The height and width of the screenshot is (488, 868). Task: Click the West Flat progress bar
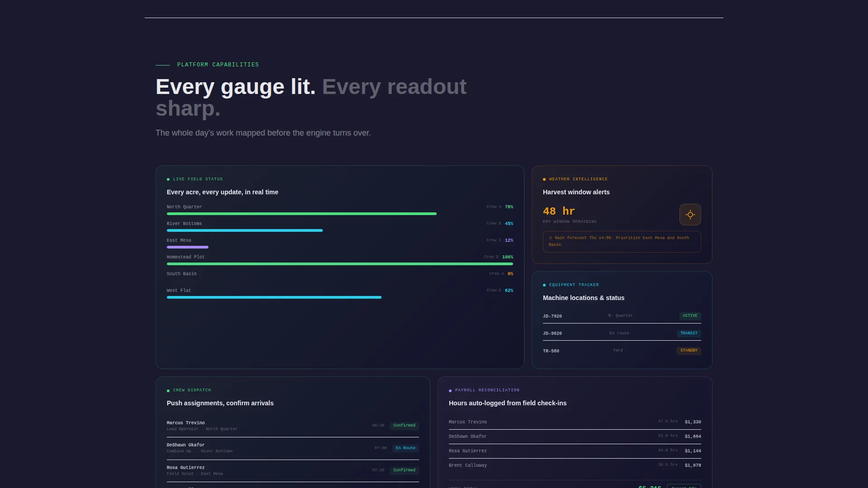point(340,297)
